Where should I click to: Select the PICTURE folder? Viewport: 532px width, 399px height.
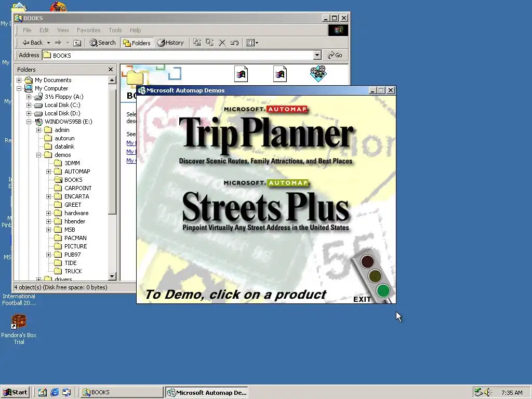click(76, 246)
